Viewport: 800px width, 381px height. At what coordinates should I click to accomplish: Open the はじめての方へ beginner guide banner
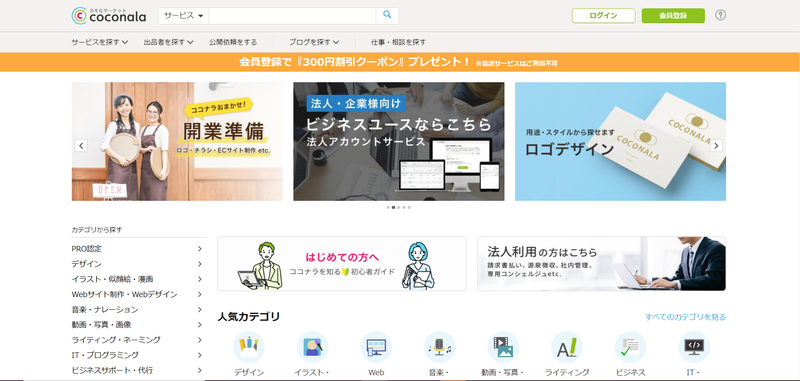342,264
